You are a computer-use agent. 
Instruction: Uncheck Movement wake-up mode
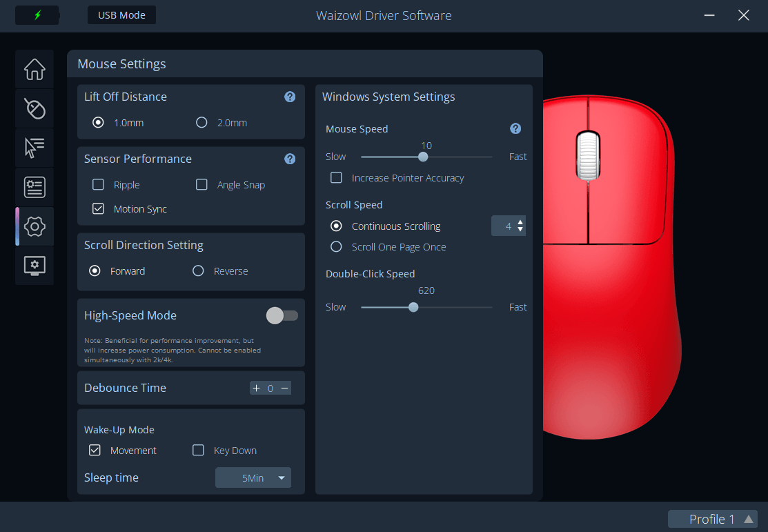(95, 450)
